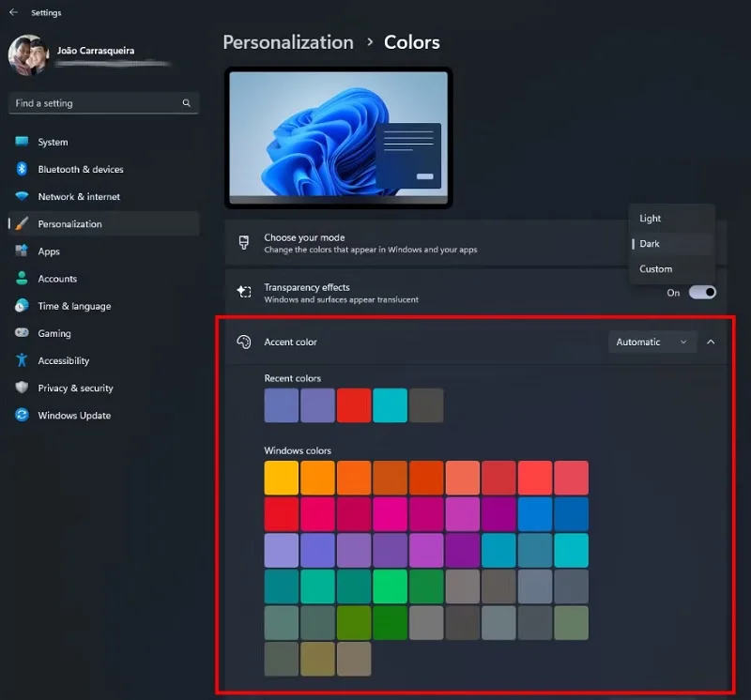Image resolution: width=751 pixels, height=700 pixels.
Task: Click the user profile picture
Action: point(29,55)
